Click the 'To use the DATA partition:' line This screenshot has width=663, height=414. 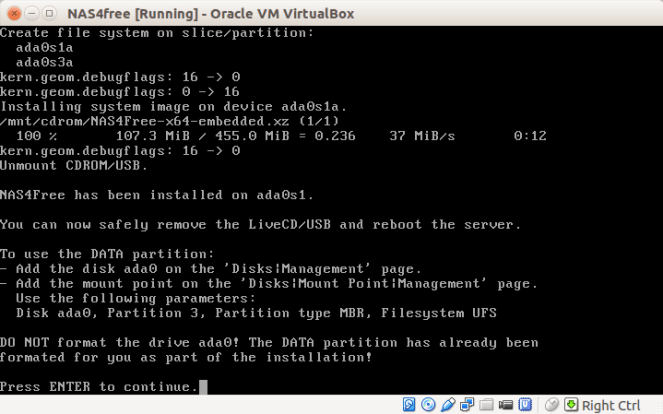tap(107, 254)
